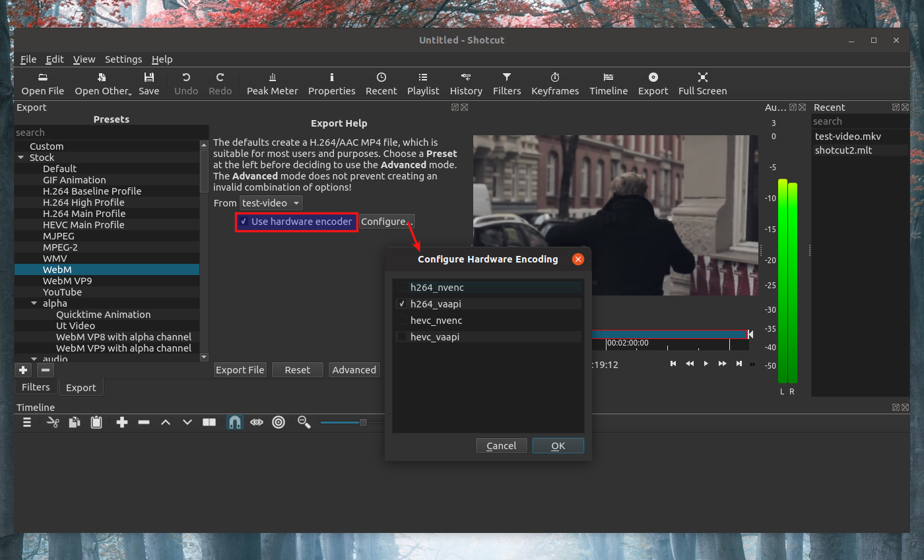This screenshot has width=924, height=560.
Task: Adjust the timeline zoom slider
Action: 362,422
